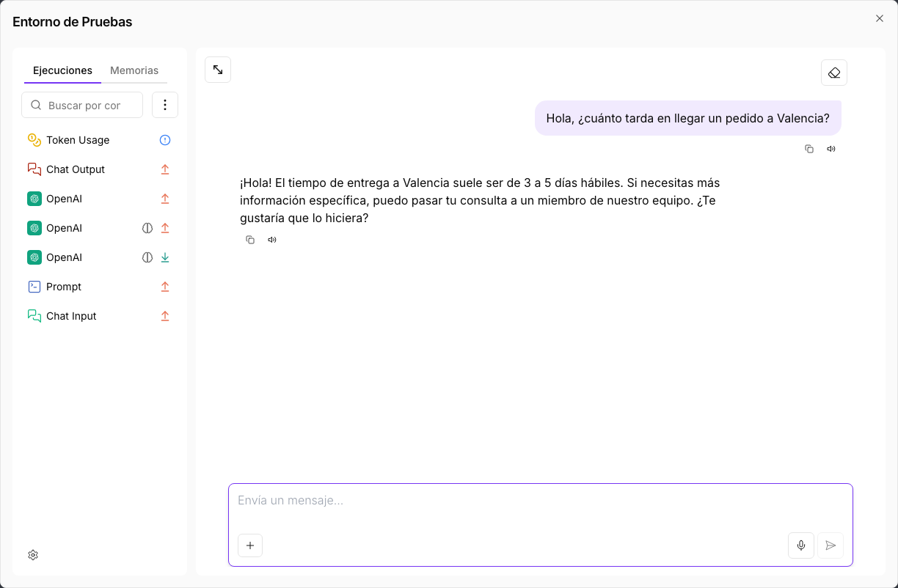The height and width of the screenshot is (588, 898).
Task: Click the expand chat view arrows icon
Action: tap(218, 70)
